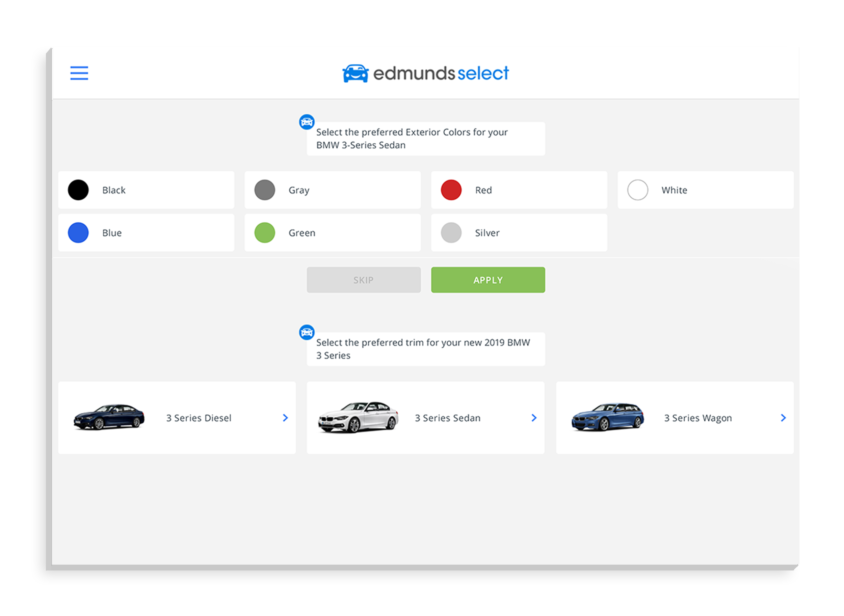Choose the Green label option

coord(302,233)
